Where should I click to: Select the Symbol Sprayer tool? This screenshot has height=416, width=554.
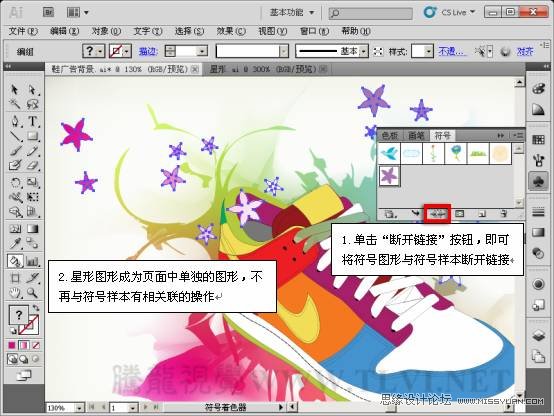[15, 261]
